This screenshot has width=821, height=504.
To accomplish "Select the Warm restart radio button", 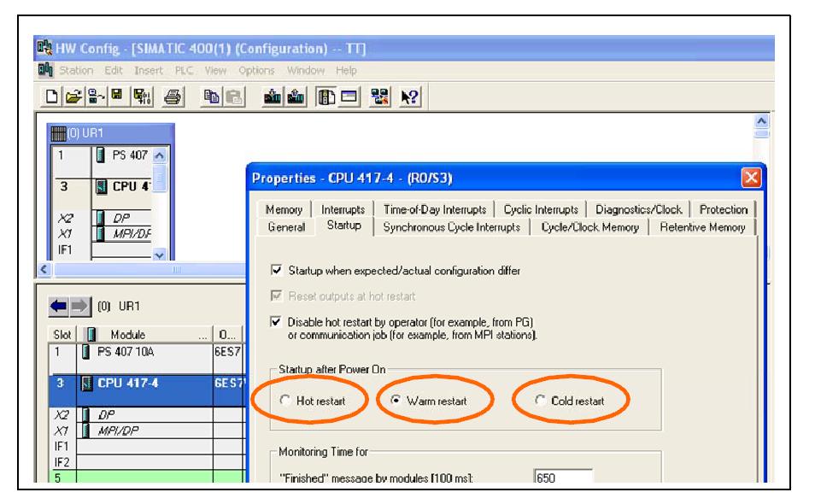I will (x=396, y=401).
